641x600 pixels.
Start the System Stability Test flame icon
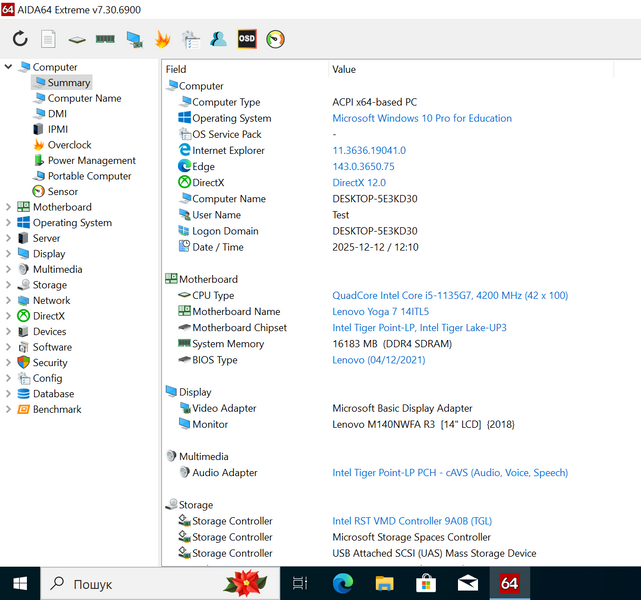click(162, 39)
